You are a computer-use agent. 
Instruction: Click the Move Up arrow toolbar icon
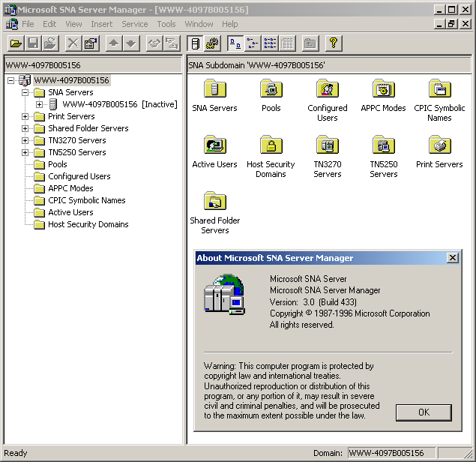[114, 43]
